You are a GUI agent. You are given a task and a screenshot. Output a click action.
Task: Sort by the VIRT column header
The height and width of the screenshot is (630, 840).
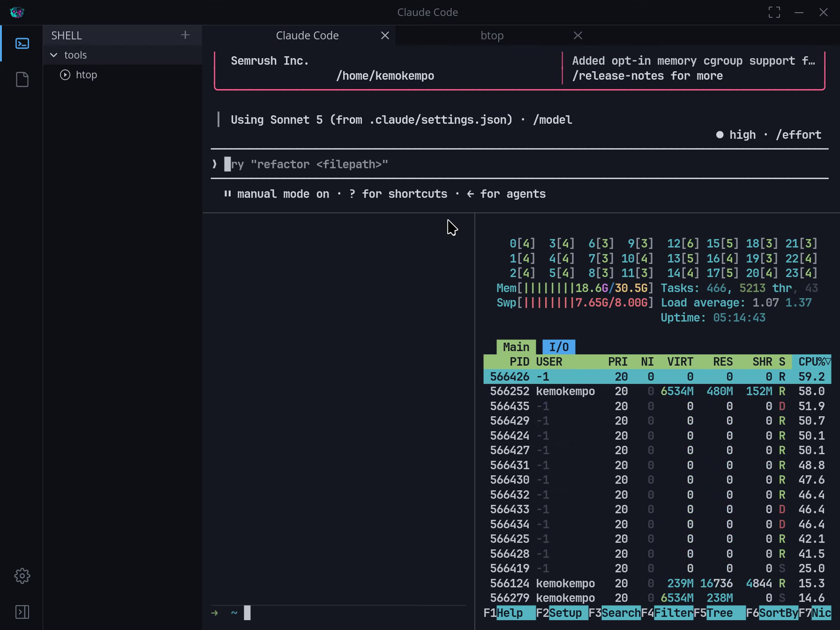pyautogui.click(x=680, y=362)
